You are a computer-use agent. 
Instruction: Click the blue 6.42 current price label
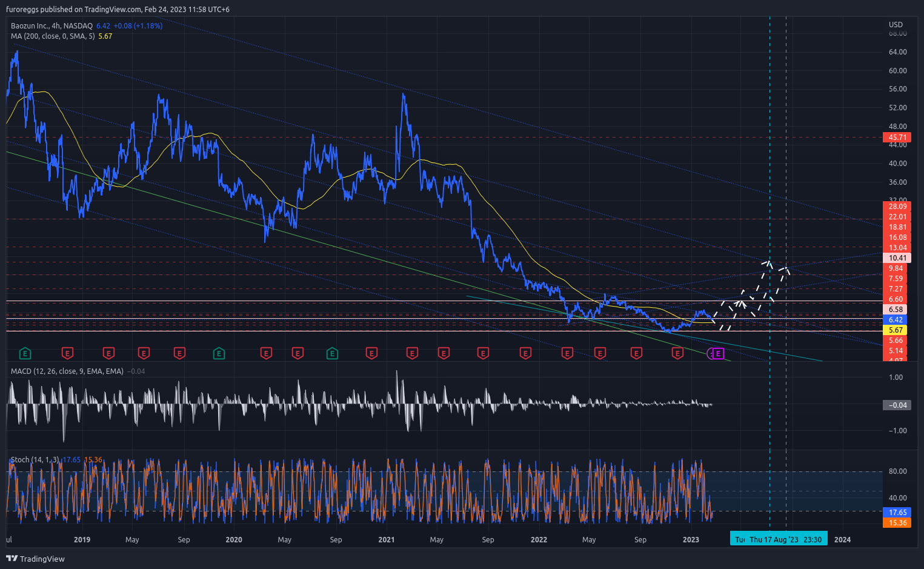(897, 320)
